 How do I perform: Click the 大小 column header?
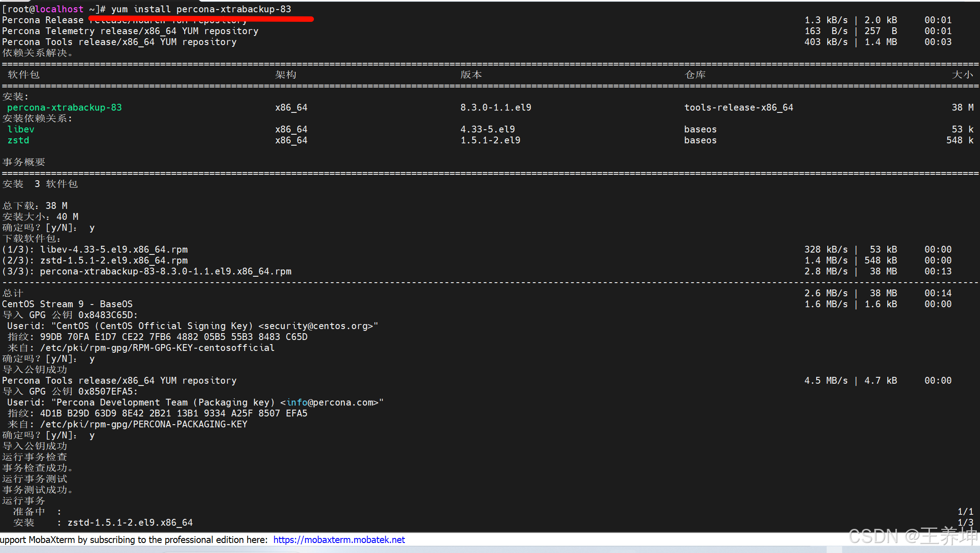coord(962,75)
